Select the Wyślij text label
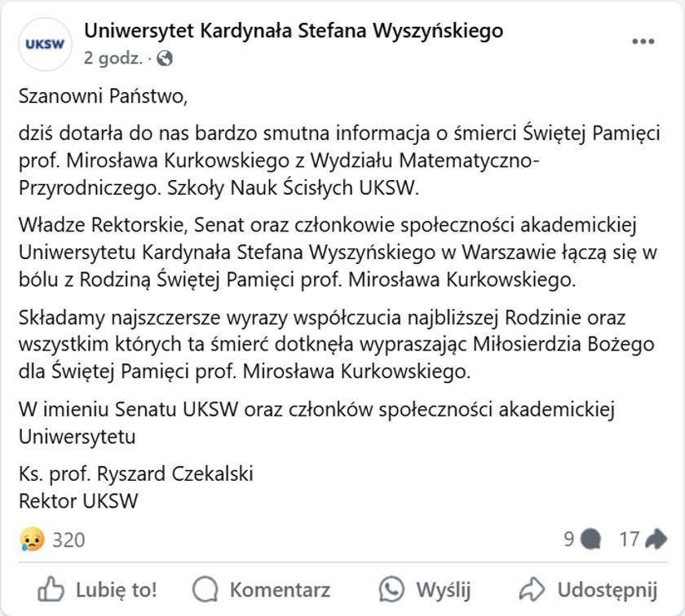The height and width of the screenshot is (616, 685). tap(444, 591)
